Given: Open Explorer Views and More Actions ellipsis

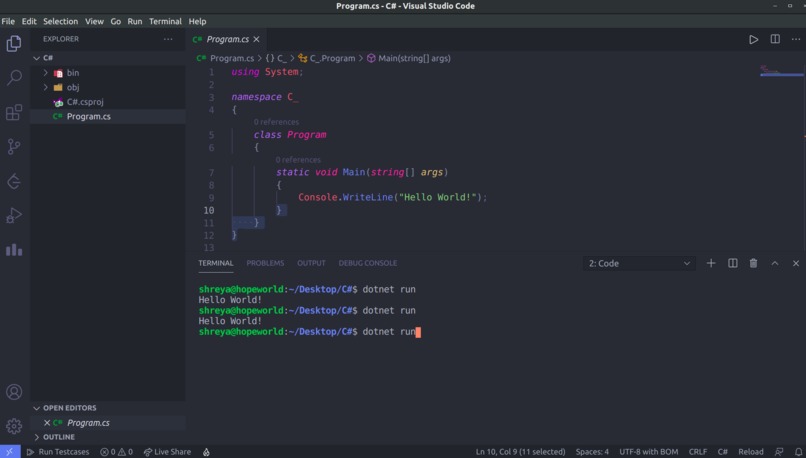Looking at the screenshot, I should tap(168, 39).
